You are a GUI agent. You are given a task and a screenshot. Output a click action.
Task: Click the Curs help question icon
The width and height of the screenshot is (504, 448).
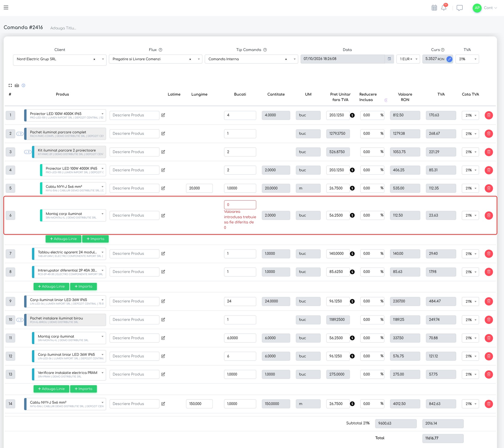443,50
